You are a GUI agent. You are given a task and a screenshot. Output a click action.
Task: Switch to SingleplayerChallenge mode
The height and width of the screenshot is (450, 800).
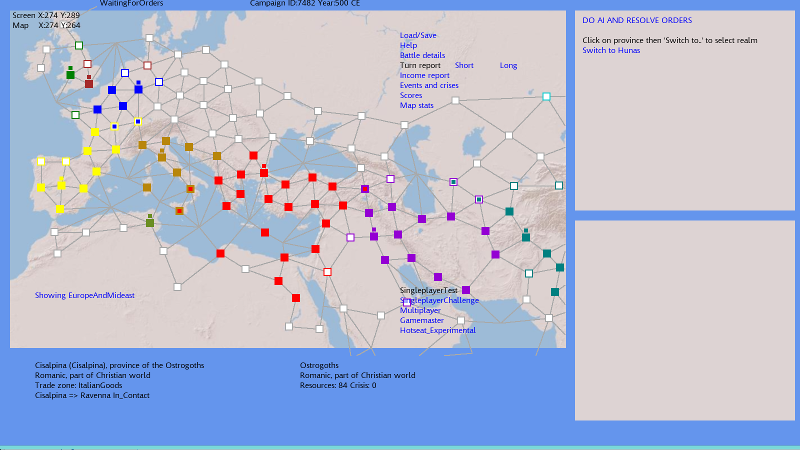(439, 300)
